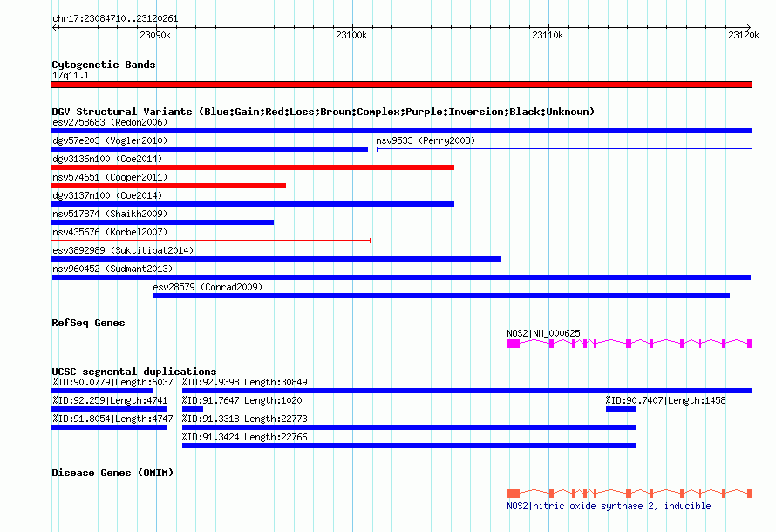Click the %ID:91.3318|Length:22773 label
Image resolution: width=776 pixels, height=532 pixels.
point(244,419)
